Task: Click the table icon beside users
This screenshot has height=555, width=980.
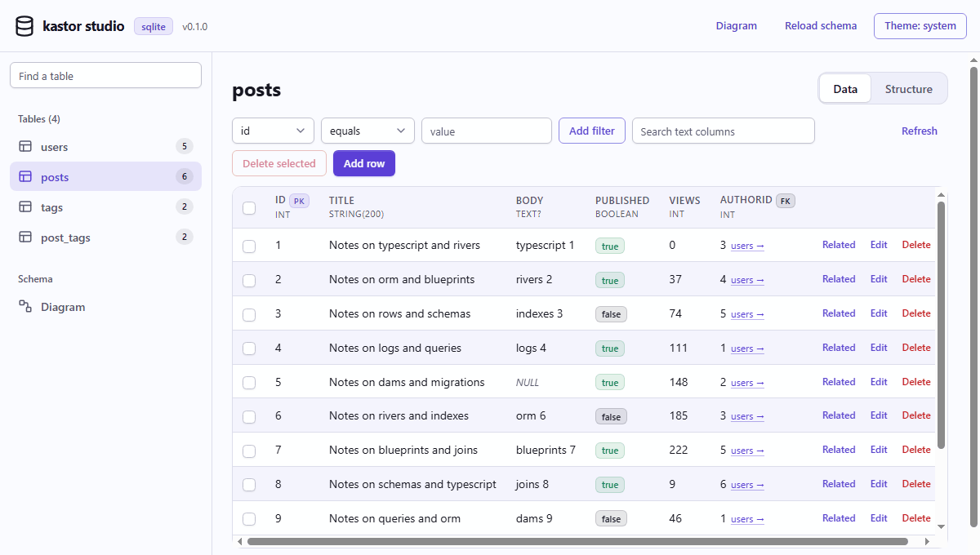Action: [x=25, y=147]
